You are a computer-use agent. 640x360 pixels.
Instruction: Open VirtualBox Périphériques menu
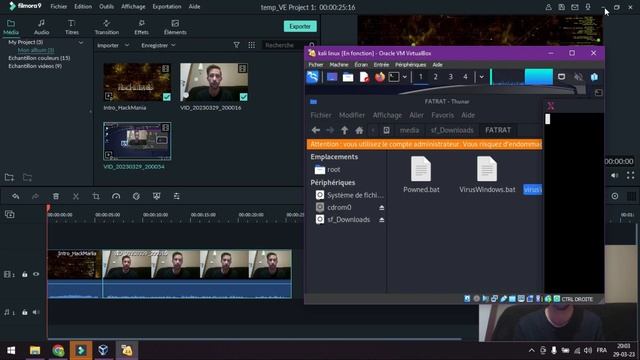point(410,64)
